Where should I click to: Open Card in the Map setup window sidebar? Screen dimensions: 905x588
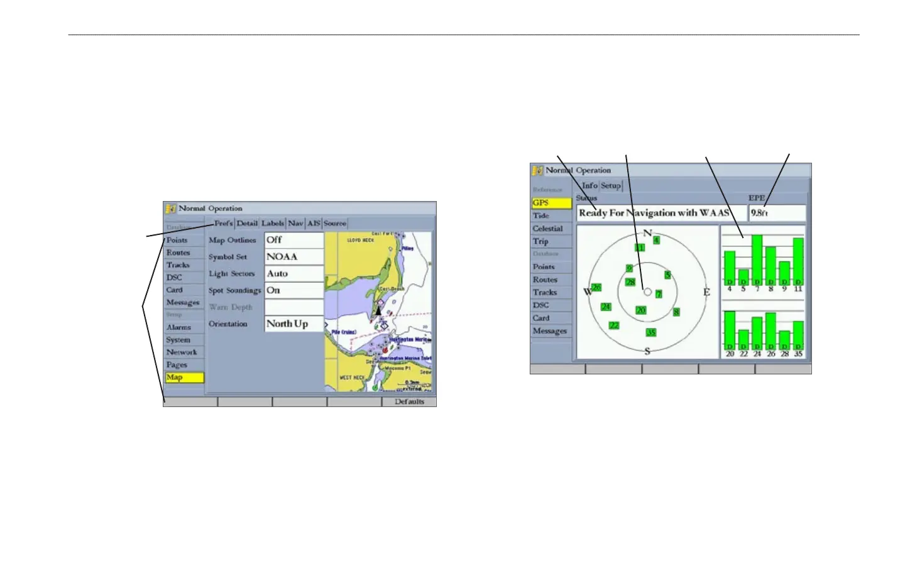184,290
